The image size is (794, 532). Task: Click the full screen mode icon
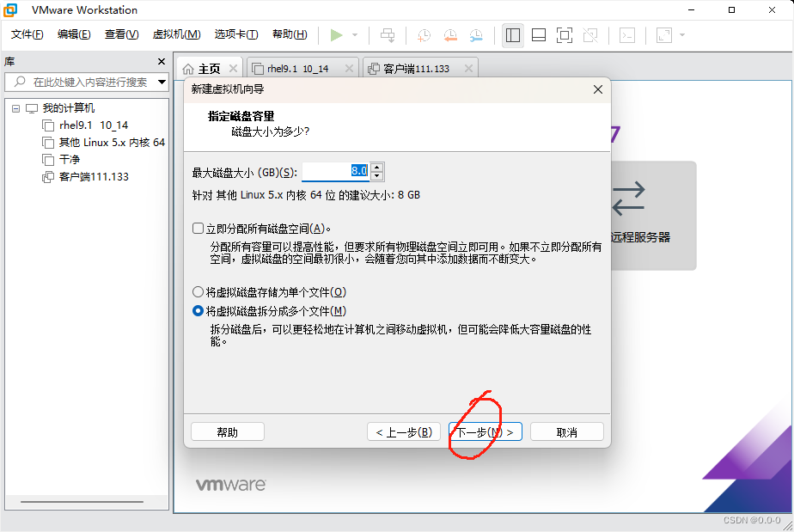tap(564, 35)
